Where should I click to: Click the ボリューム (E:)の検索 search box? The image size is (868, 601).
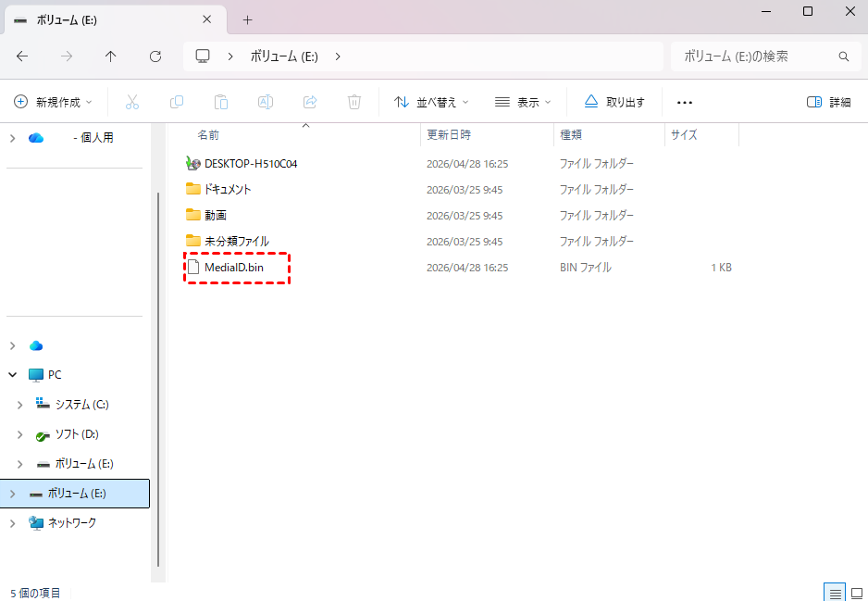(x=754, y=56)
